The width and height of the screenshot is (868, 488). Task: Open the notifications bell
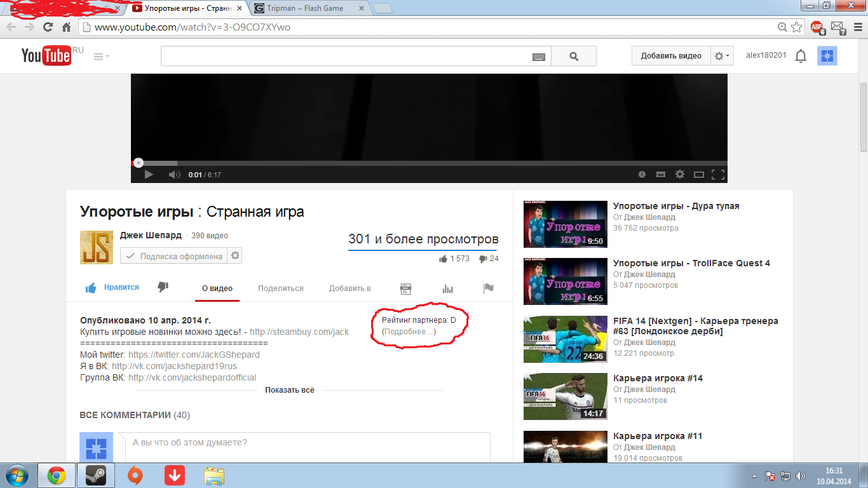click(x=801, y=56)
